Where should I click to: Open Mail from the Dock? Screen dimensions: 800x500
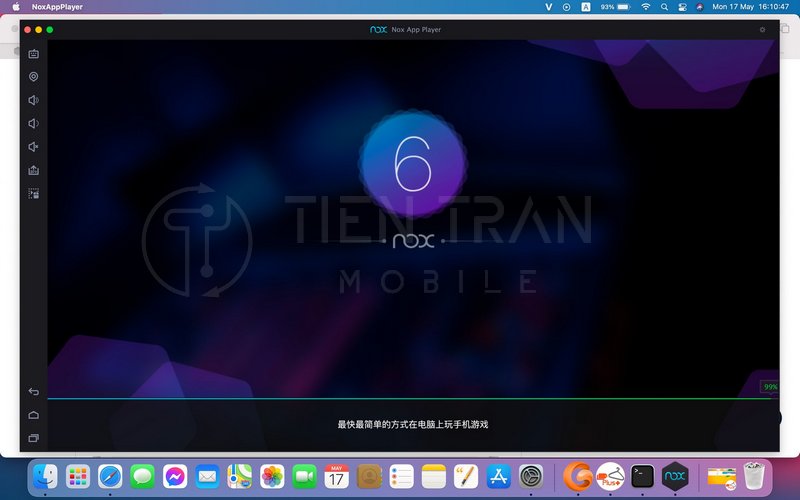click(x=207, y=477)
